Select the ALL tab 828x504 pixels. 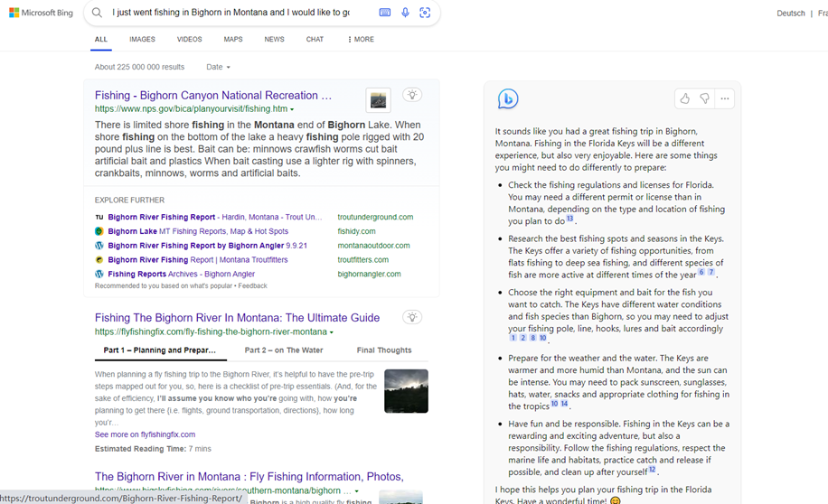click(101, 39)
